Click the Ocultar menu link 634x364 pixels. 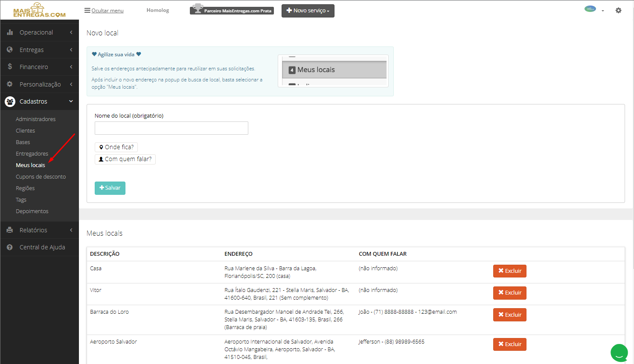coord(108,11)
